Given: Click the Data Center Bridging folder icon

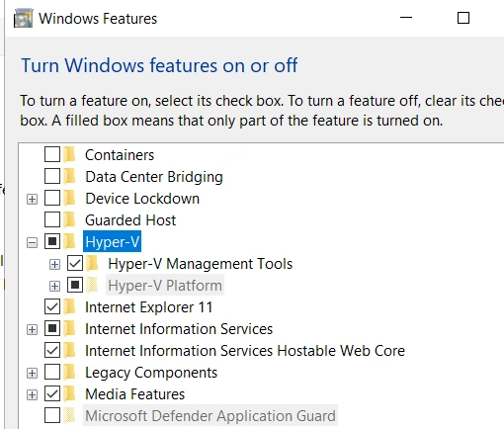Looking at the screenshot, I should pos(70,176).
